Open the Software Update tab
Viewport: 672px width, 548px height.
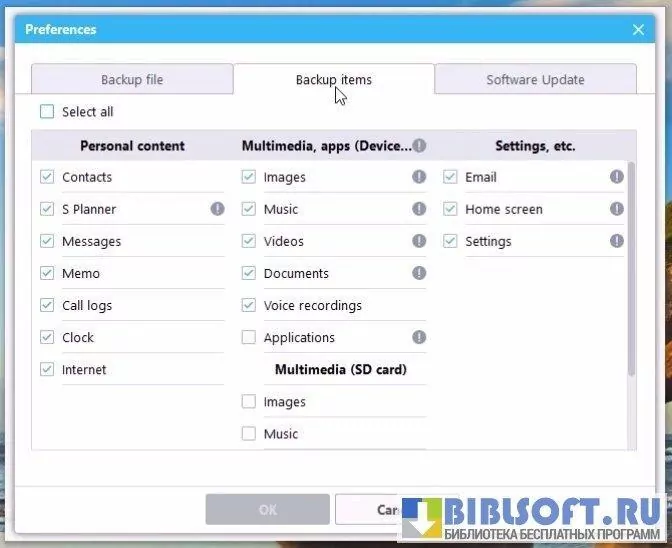pyautogui.click(x=535, y=80)
